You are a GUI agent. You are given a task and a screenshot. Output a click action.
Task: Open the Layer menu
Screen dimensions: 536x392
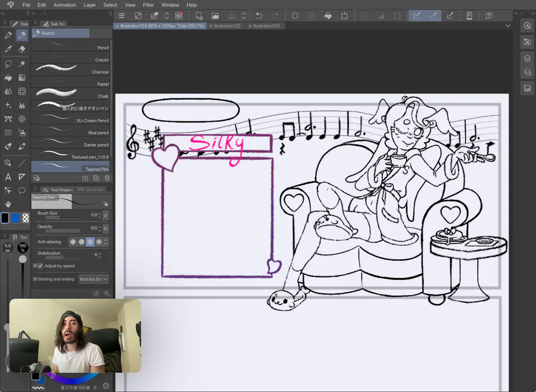(89, 5)
